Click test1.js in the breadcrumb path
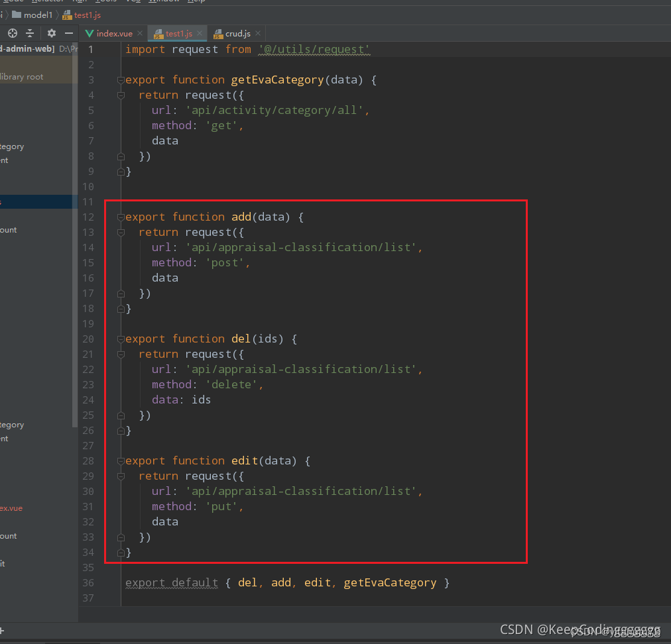 [x=87, y=15]
